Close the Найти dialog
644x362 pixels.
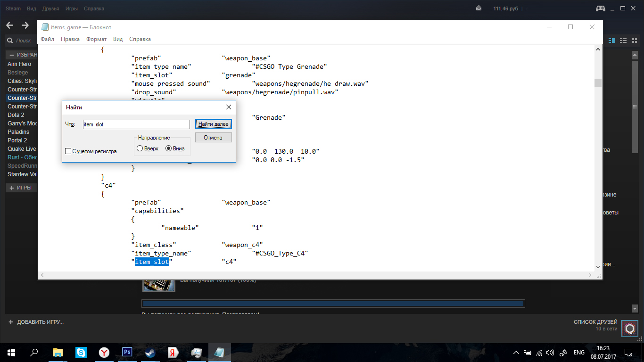[x=228, y=108]
